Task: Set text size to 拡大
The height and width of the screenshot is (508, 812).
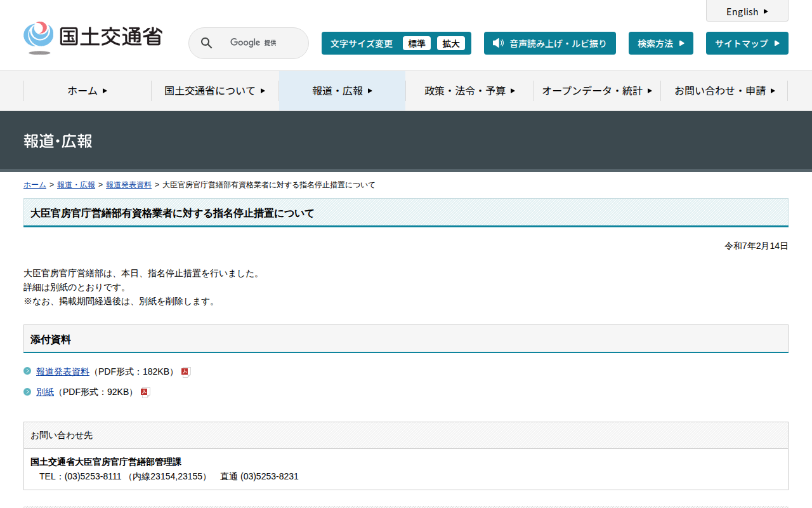Action: 451,43
